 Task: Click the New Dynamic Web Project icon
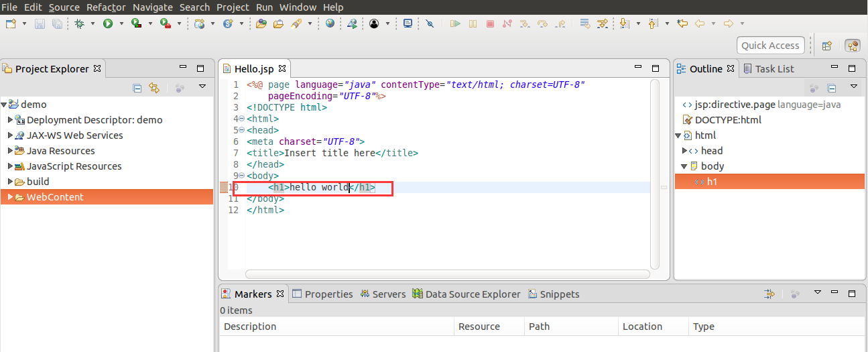[199, 23]
